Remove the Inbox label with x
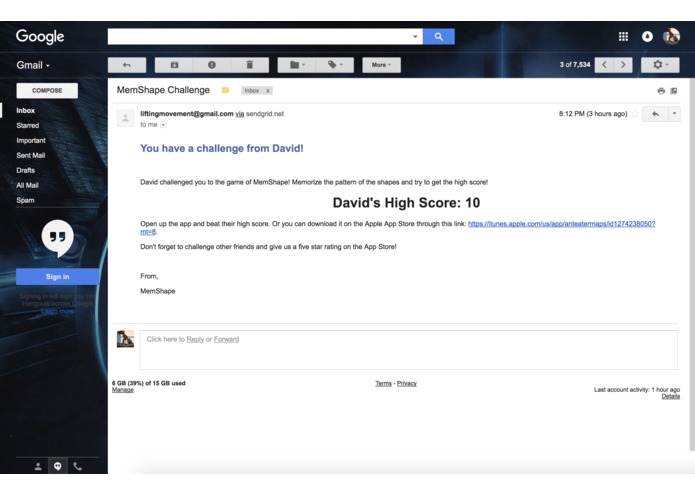This screenshot has width=695, height=494. coord(268,91)
